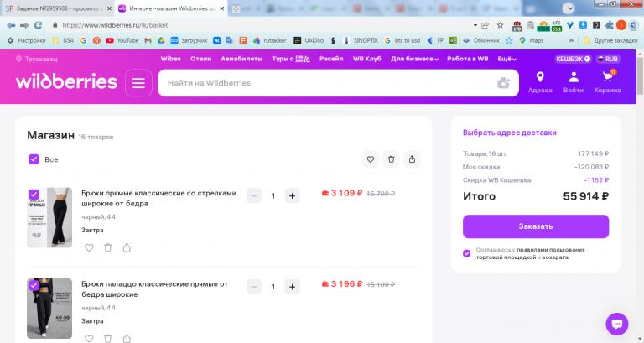The image size is (644, 343).
Task: Favorite the Брюки палаццо item
Action: pyautogui.click(x=89, y=339)
